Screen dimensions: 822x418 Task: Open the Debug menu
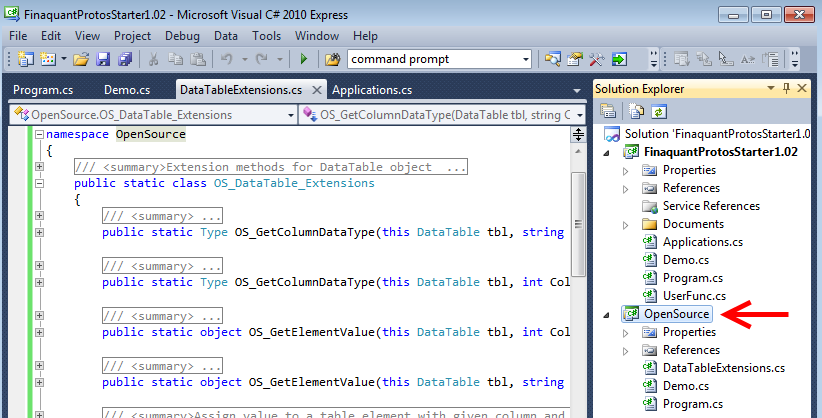point(182,36)
